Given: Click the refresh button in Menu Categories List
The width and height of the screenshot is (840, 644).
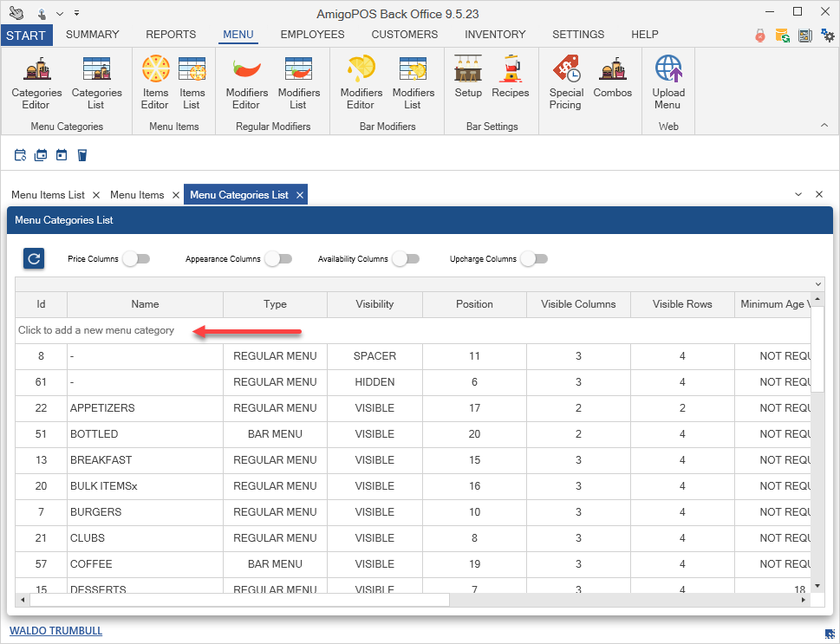Looking at the screenshot, I should [x=34, y=258].
